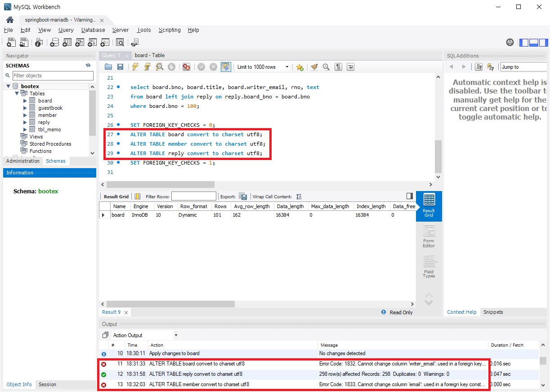Click in the Filter Rows input field

point(194,196)
